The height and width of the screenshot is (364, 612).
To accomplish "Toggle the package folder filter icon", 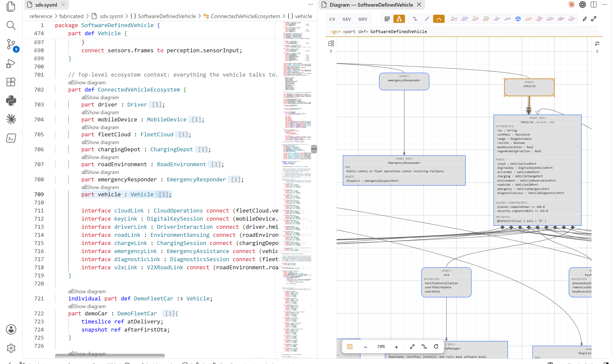I will [x=454, y=19].
